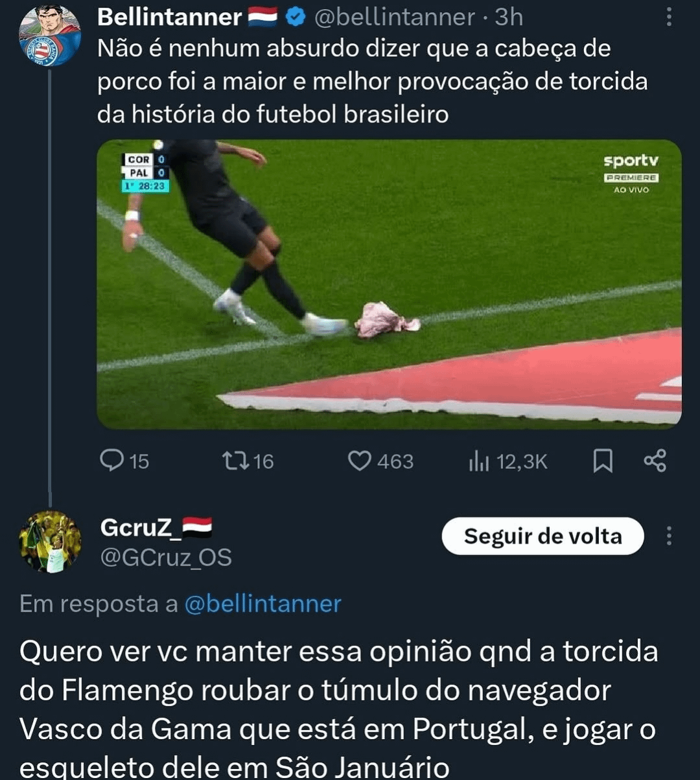Tap the share icon
Image resolution: width=700 pixels, height=780 pixels.
[x=655, y=461]
